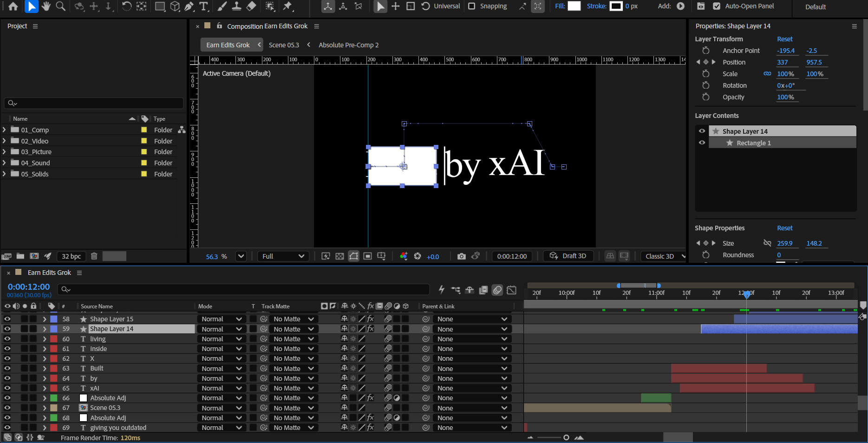Open the Absolute Pre-Comp 2 tab

[348, 45]
